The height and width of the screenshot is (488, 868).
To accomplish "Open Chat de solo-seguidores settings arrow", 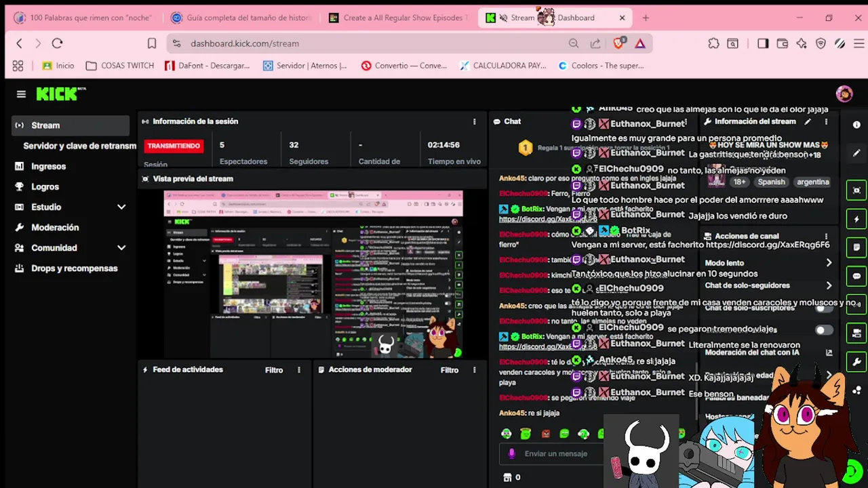I will pos(829,285).
